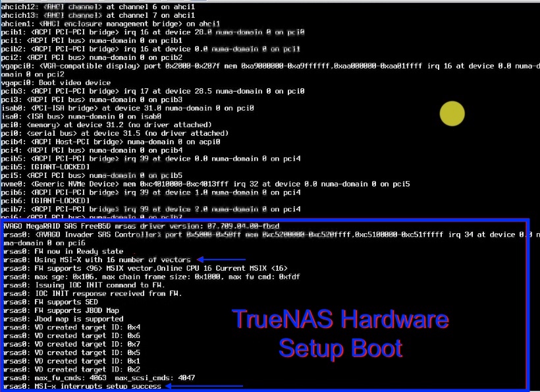This screenshot has height=392, width=540.
Task: Click the pci4 bus on pcib4 line
Action: [x=92, y=150]
